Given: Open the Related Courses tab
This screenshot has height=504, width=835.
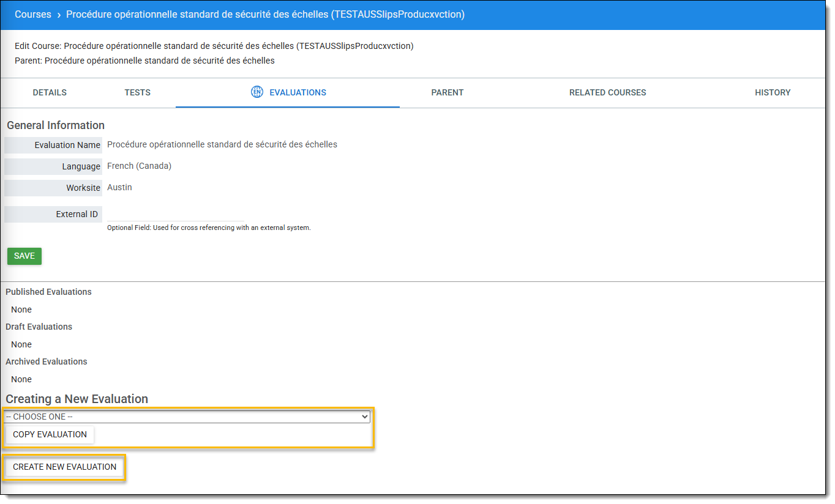Looking at the screenshot, I should tap(607, 93).
